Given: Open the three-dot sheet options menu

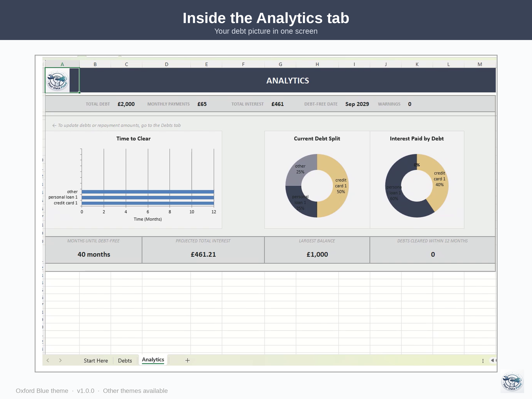Looking at the screenshot, I should point(483,360).
